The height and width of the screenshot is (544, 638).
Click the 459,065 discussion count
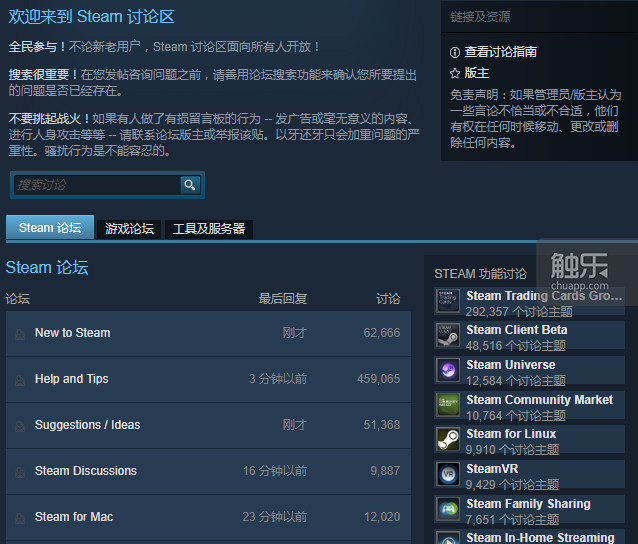[x=378, y=379]
